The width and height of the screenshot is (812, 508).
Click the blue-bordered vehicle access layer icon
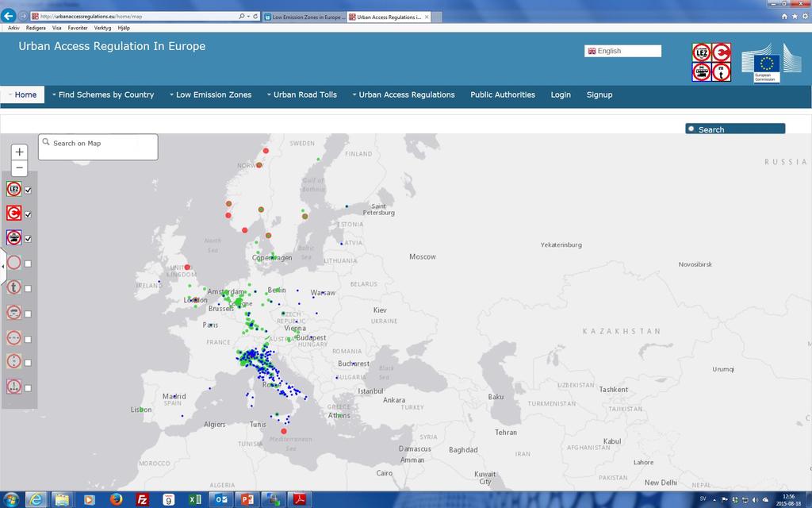14,238
